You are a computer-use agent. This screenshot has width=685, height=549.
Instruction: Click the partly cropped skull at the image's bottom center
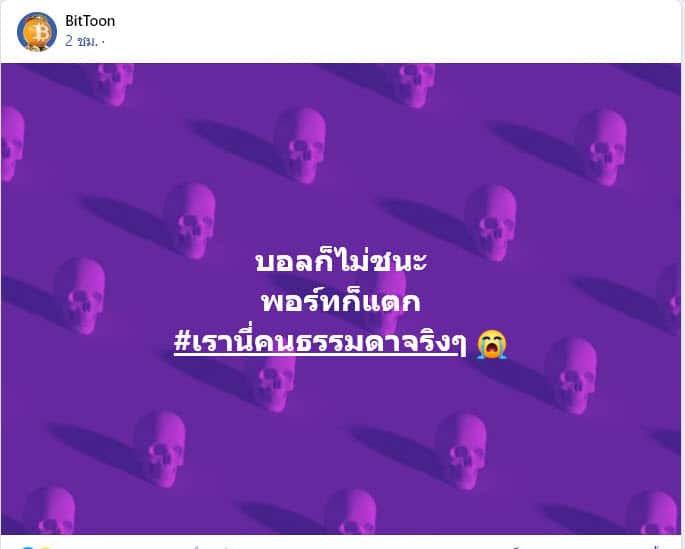click(x=350, y=511)
